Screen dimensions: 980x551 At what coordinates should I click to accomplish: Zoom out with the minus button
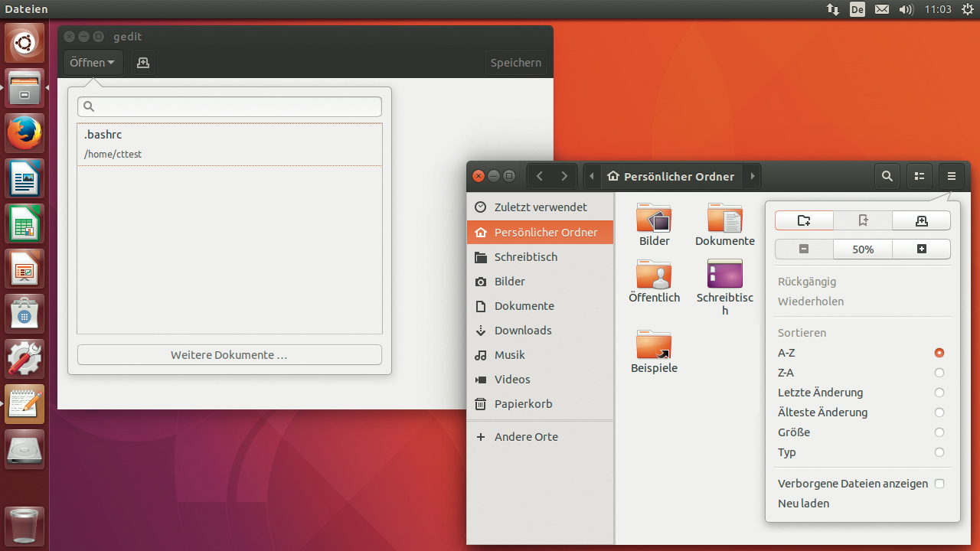(804, 249)
